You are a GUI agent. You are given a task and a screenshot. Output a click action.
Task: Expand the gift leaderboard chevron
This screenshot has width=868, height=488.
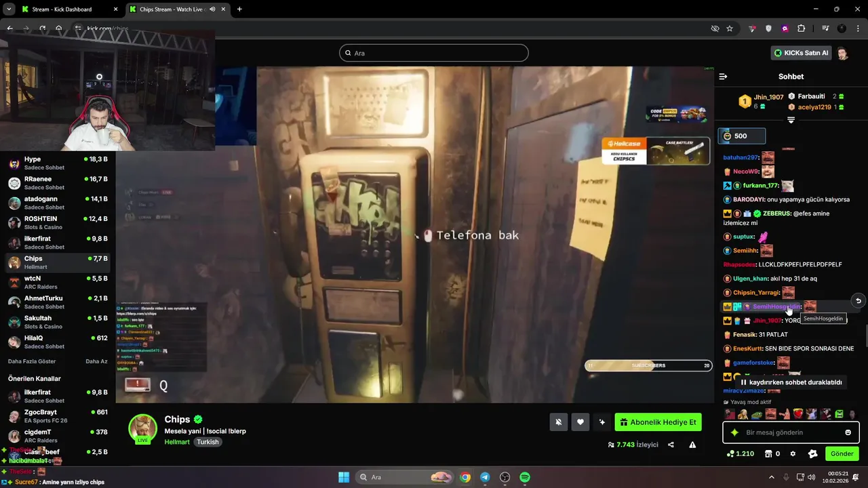791,120
